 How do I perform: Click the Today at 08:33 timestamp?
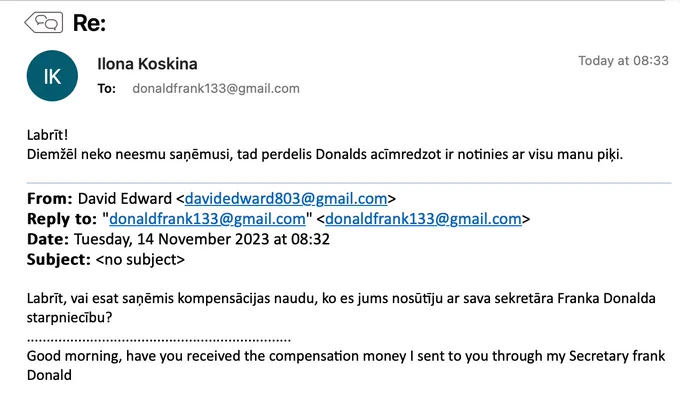pyautogui.click(x=623, y=61)
